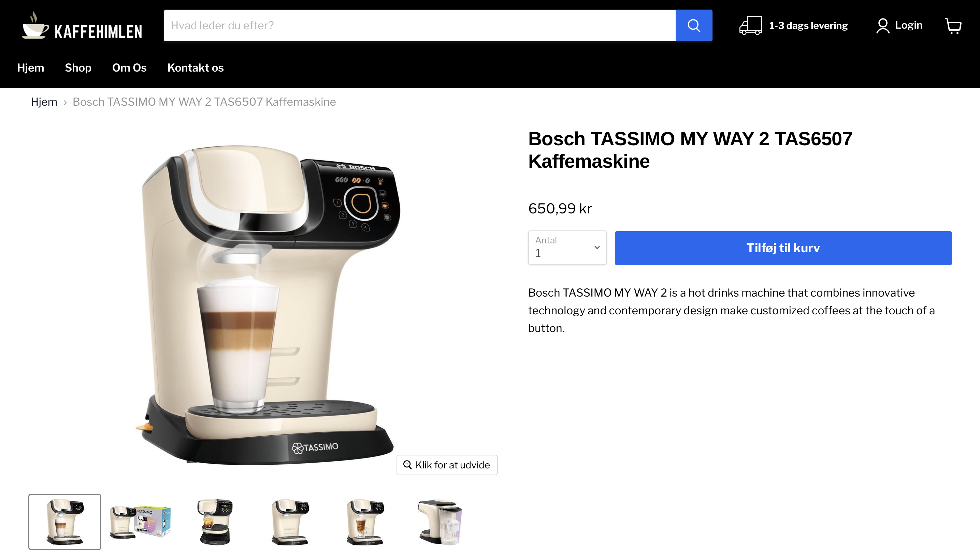Click the Login user icon
Image resolution: width=980 pixels, height=555 pixels.
click(882, 26)
